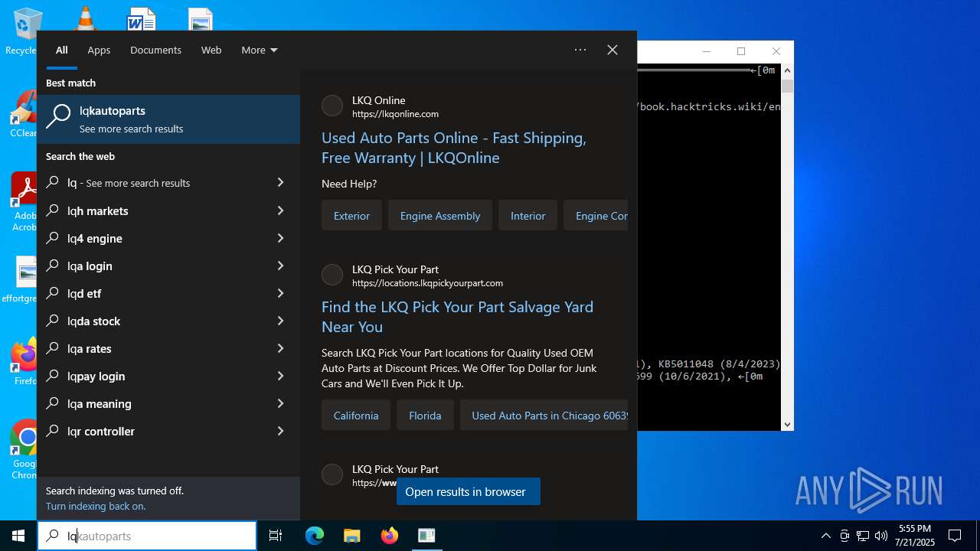Screen dimensions: 980x551
Task: Click the https://lkqonline.com URL text
Action: click(395, 114)
